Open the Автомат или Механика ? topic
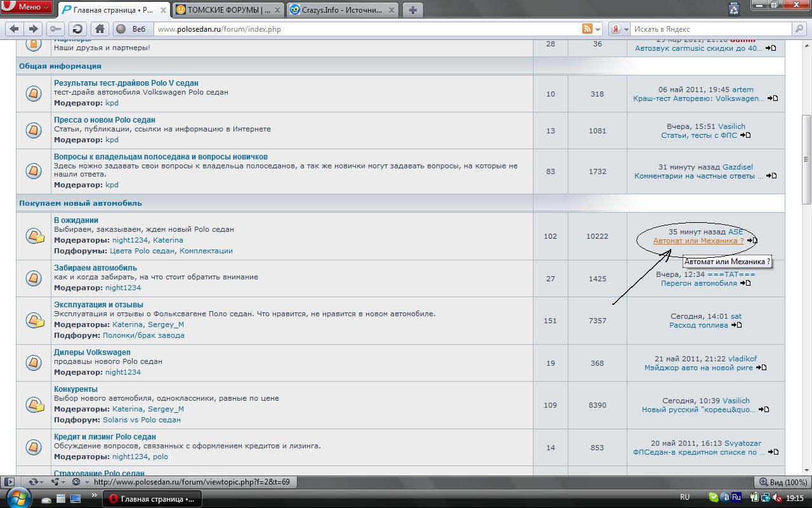 [x=698, y=241]
